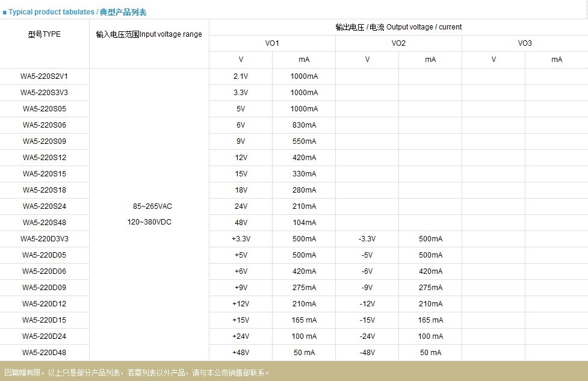Click the '-48V' VO2 voltage cell
The width and height of the screenshot is (588, 381).
click(x=367, y=353)
